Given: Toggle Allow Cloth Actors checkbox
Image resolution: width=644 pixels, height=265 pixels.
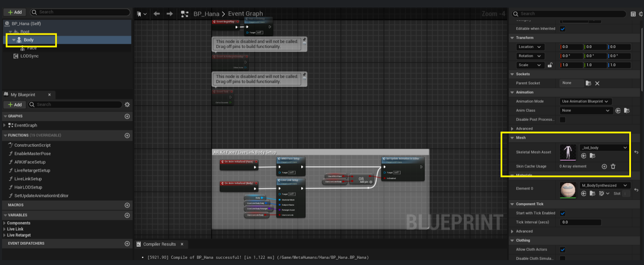Looking at the screenshot, I should [x=563, y=250].
